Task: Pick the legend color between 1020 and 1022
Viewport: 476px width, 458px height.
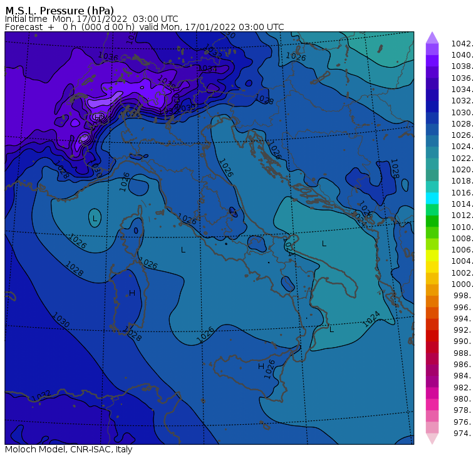Action: point(432,164)
